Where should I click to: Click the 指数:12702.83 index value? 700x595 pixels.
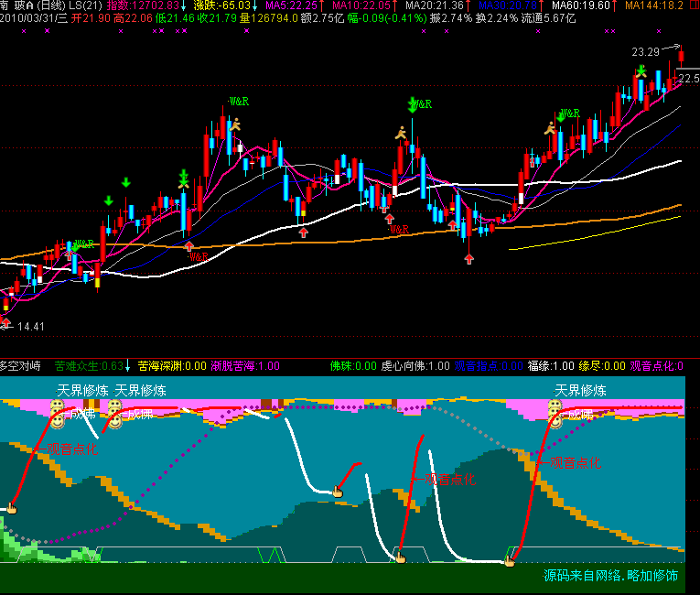click(143, 5)
